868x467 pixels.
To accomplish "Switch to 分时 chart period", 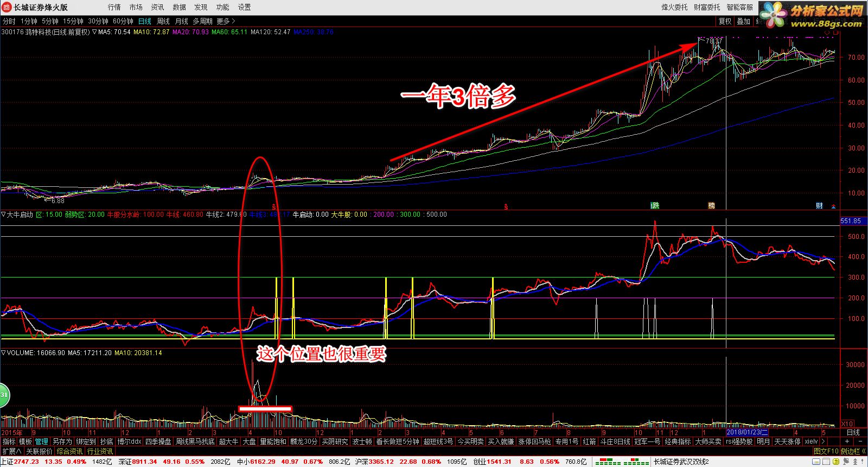I will coord(9,21).
